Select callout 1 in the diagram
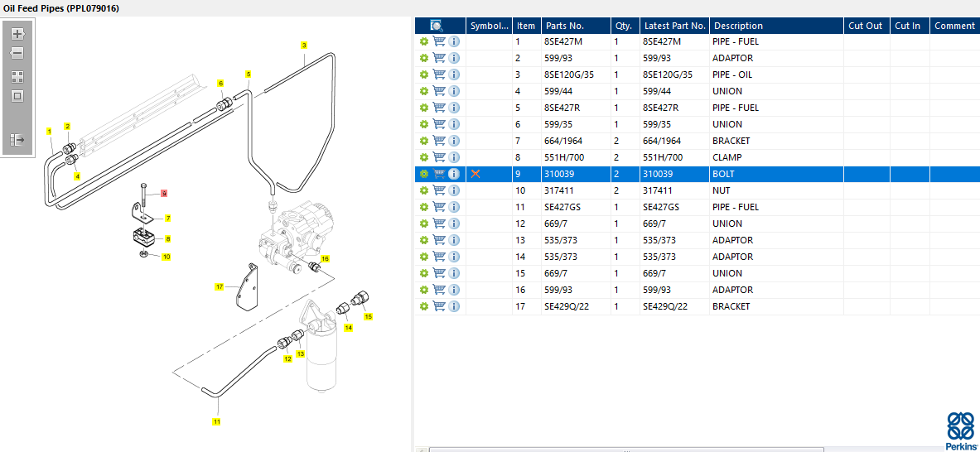This screenshot has width=980, height=452. pos(49,131)
